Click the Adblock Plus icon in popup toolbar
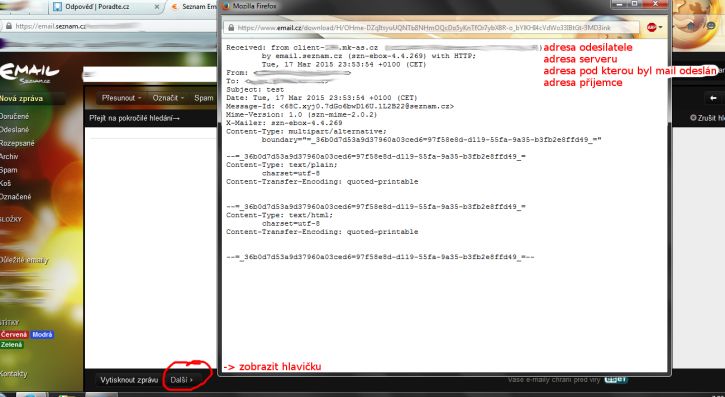The width and height of the screenshot is (725, 397). coord(651,28)
